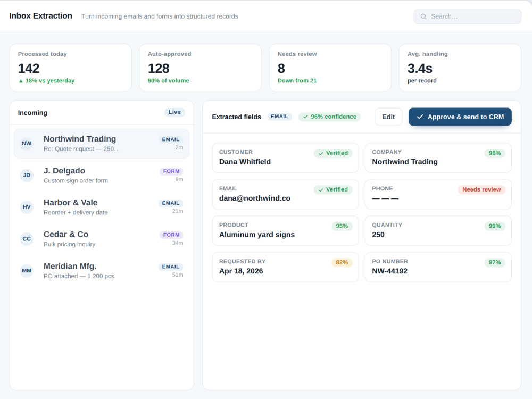Image resolution: width=532 pixels, height=399 pixels.
Task: Click the empty phone value dashes
Action: coord(385,198)
